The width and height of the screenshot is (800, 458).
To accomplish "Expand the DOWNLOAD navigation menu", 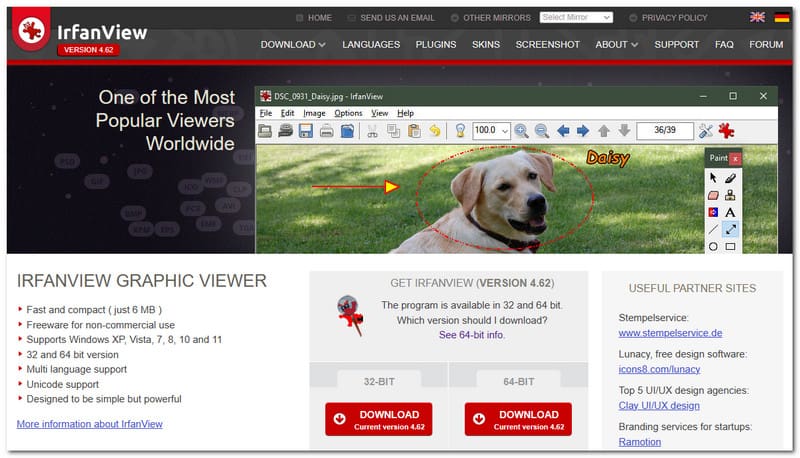I will (293, 45).
